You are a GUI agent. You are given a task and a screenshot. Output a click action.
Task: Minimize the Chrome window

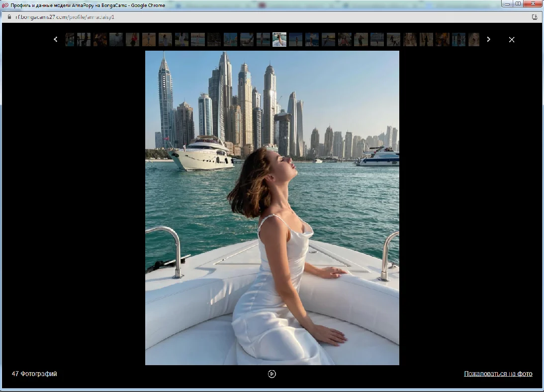(507, 4)
